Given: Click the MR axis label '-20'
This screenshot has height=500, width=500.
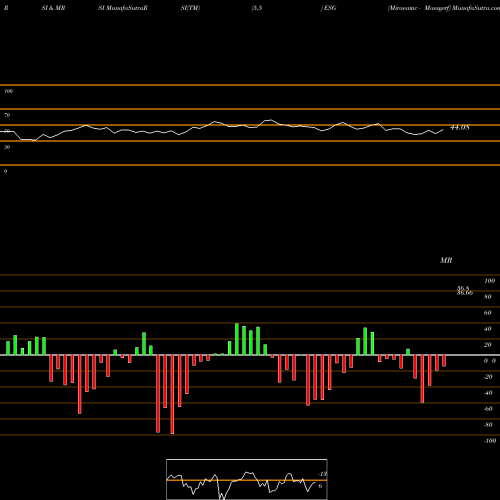Looking at the screenshot, I should point(488,377).
